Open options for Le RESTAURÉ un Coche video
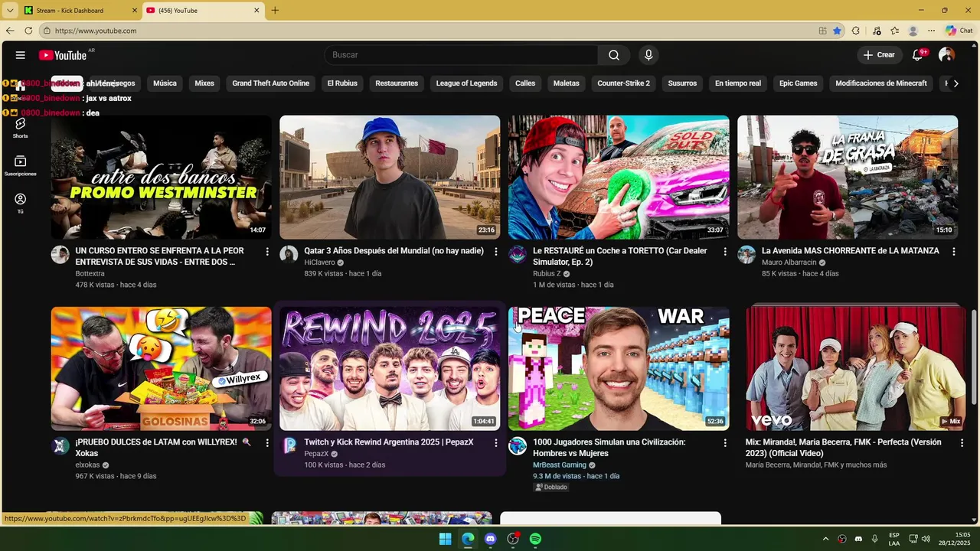Image resolution: width=980 pixels, height=551 pixels. (x=725, y=251)
